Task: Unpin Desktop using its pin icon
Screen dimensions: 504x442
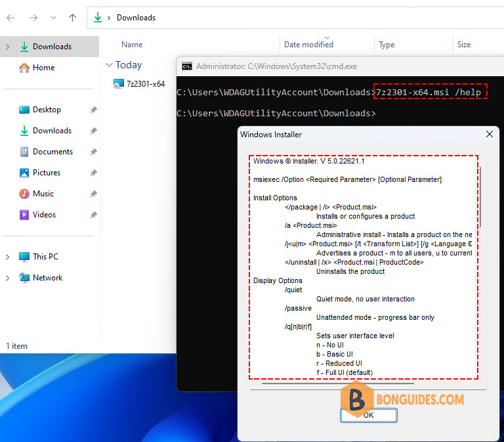Action: pyautogui.click(x=94, y=110)
